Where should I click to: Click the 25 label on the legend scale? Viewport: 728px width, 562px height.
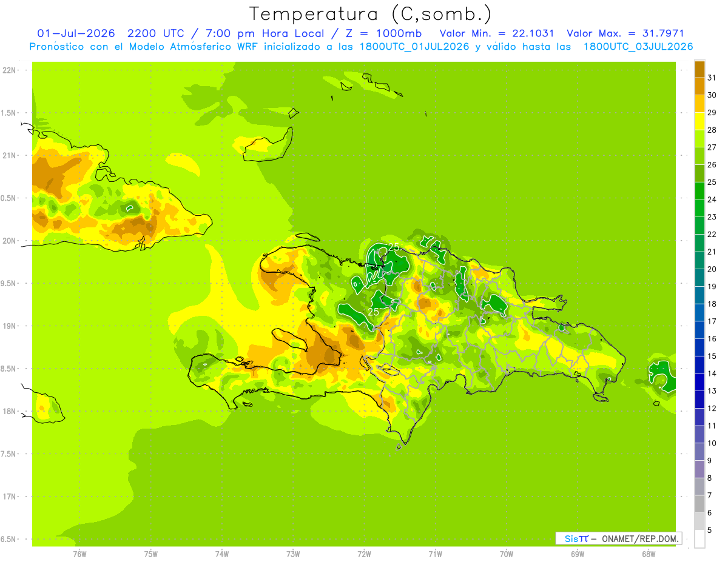[x=712, y=182]
